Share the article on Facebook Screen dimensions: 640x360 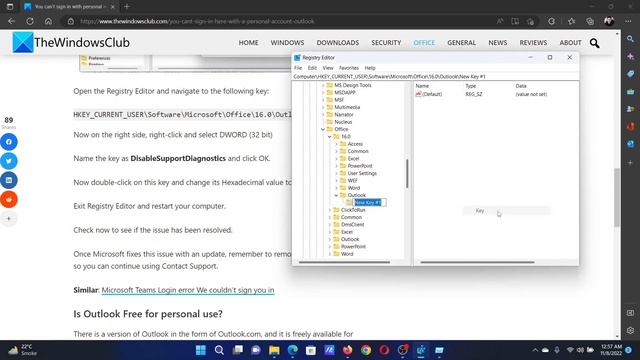(9, 142)
